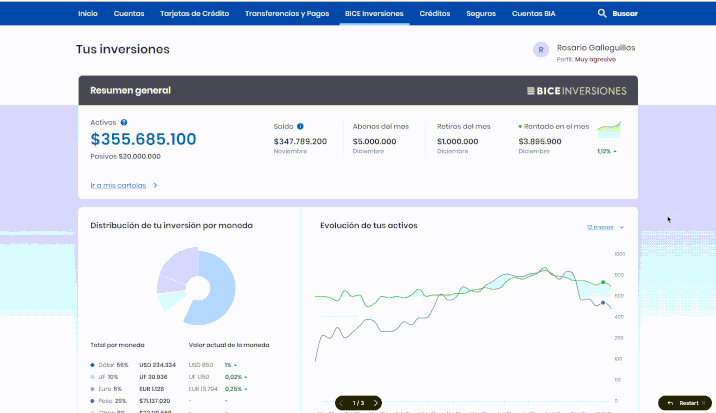The height and width of the screenshot is (413, 716).
Task: Click the Rentado value $3.895.900
Action: click(x=540, y=141)
